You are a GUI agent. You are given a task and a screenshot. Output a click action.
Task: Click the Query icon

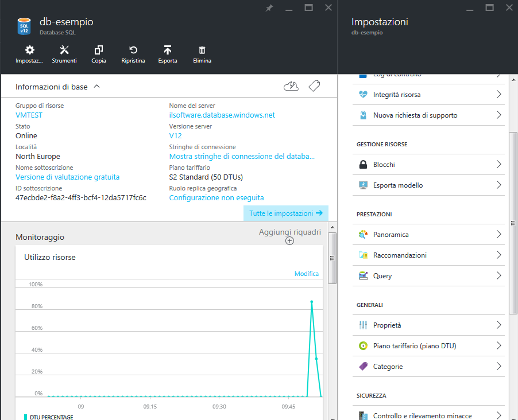tap(363, 276)
